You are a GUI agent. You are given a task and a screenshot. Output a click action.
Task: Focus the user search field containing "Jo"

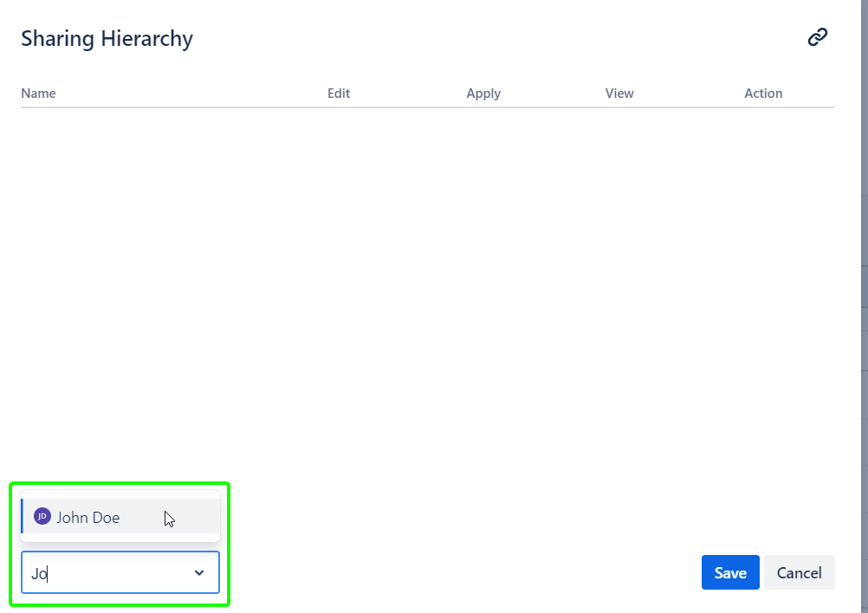(x=104, y=573)
